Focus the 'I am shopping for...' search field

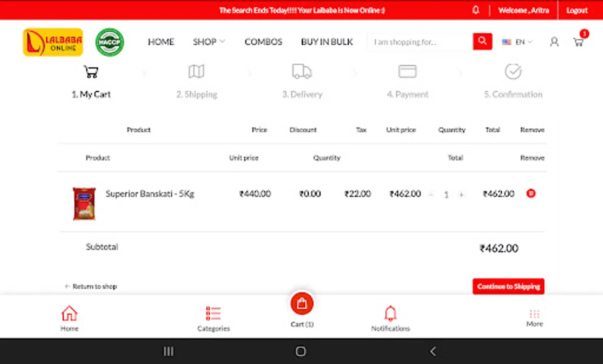coord(420,42)
